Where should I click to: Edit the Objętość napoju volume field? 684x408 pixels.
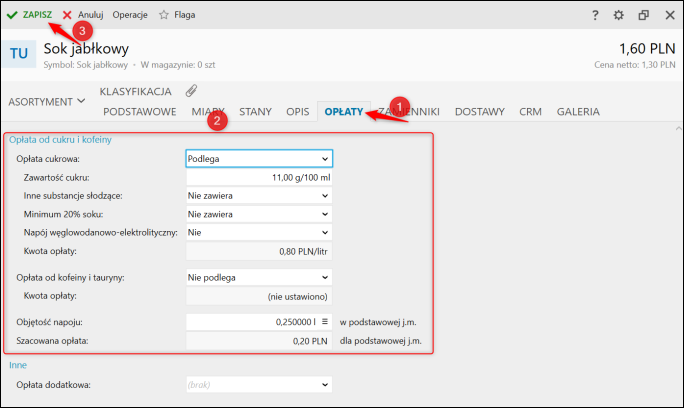click(259, 322)
